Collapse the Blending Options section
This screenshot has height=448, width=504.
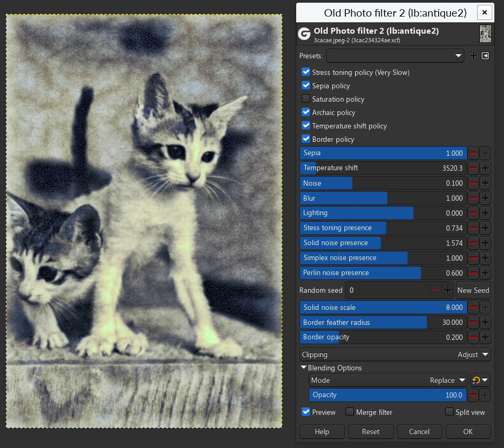[304, 367]
